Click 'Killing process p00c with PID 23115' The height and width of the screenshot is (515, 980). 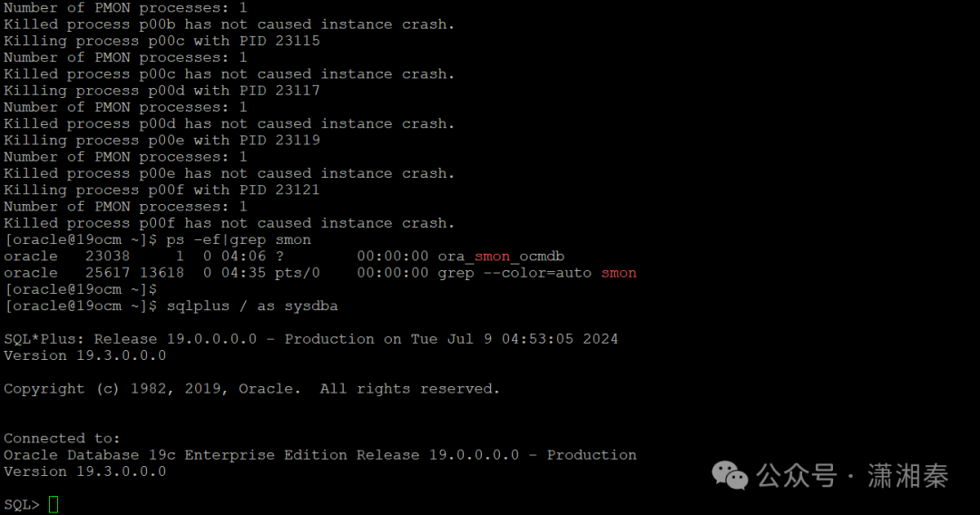[162, 41]
